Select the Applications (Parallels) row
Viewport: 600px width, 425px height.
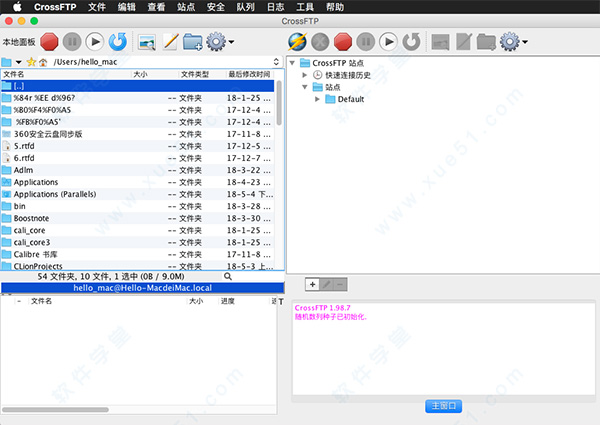pos(138,194)
